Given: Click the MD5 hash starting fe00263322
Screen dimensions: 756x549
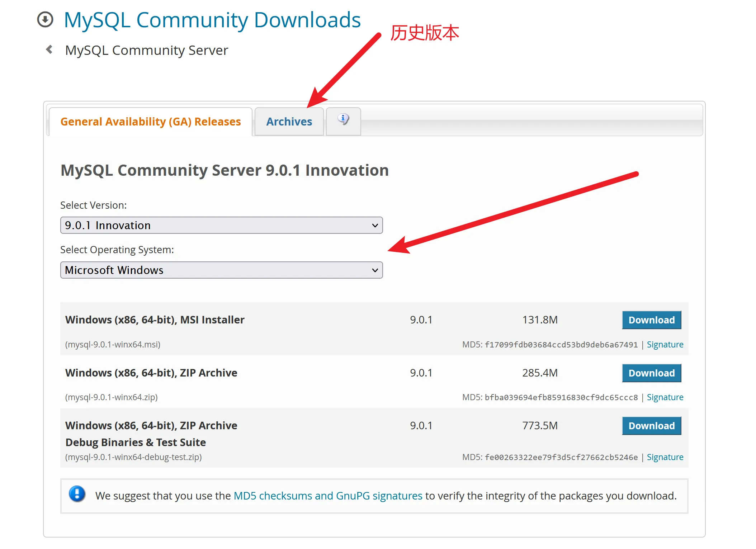Looking at the screenshot, I should (561, 457).
